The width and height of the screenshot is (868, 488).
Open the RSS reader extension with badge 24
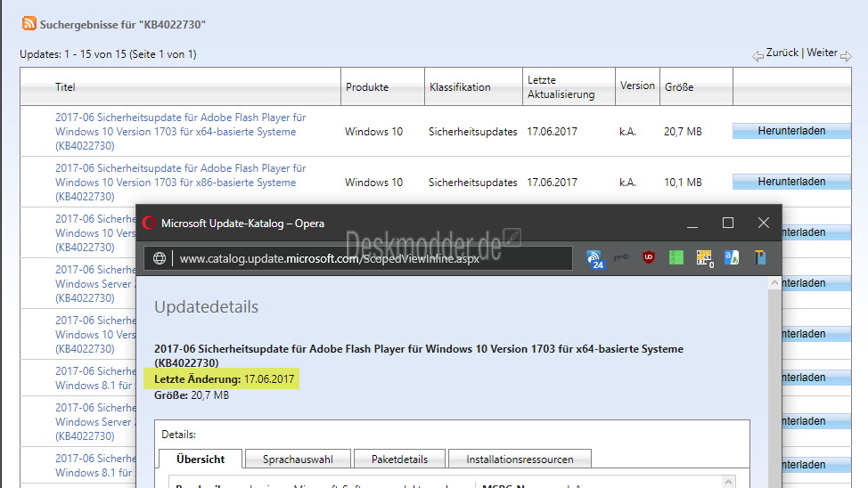coord(594,258)
